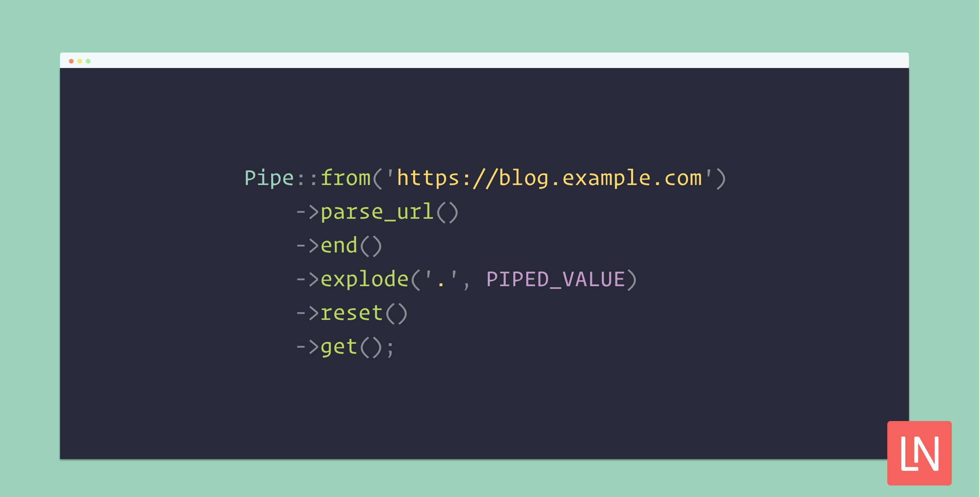Screen dimensions: 980x497
Task: Click the yellow minimize button
Action: pyautogui.click(x=79, y=61)
